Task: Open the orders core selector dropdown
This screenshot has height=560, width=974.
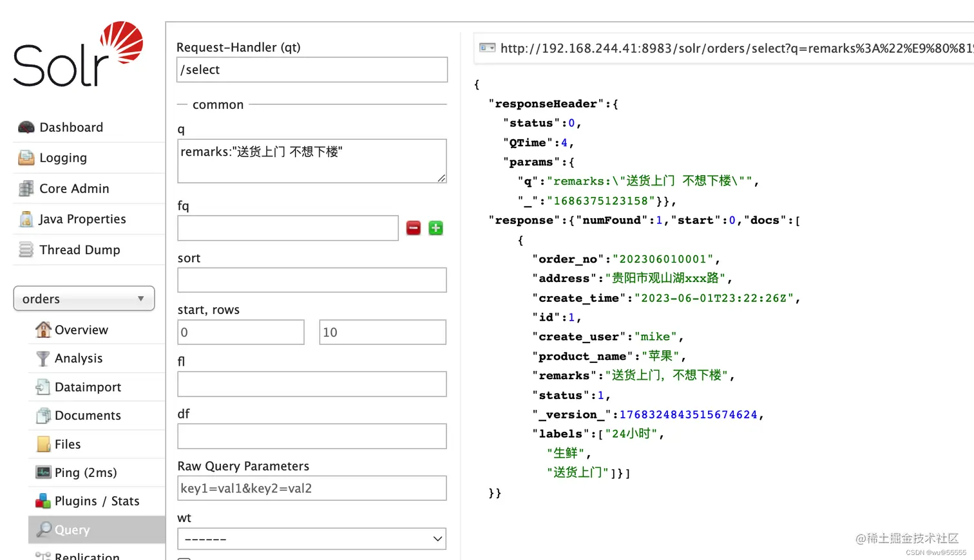Action: [84, 299]
